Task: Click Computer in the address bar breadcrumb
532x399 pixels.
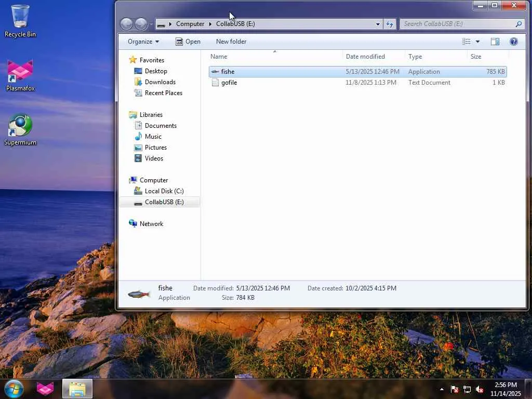Action: point(190,24)
